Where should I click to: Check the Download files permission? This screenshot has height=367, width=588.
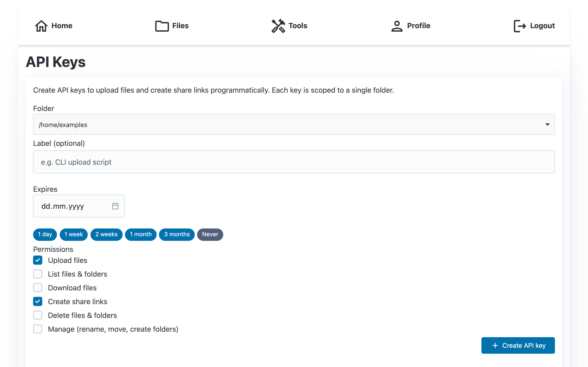coord(38,288)
